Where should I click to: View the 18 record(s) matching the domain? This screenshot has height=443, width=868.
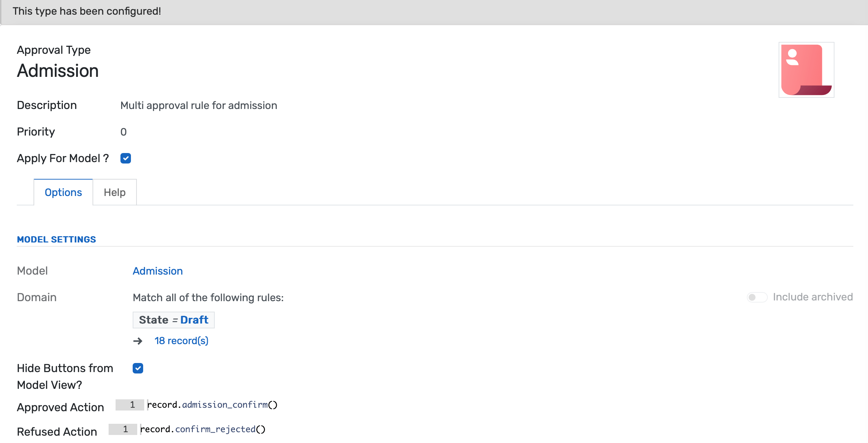click(182, 341)
